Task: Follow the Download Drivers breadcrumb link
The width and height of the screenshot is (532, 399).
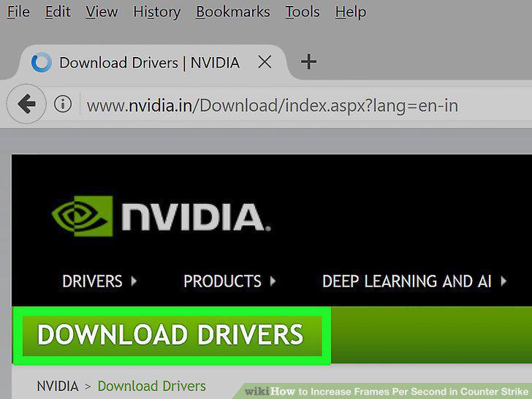Action: coord(152,386)
